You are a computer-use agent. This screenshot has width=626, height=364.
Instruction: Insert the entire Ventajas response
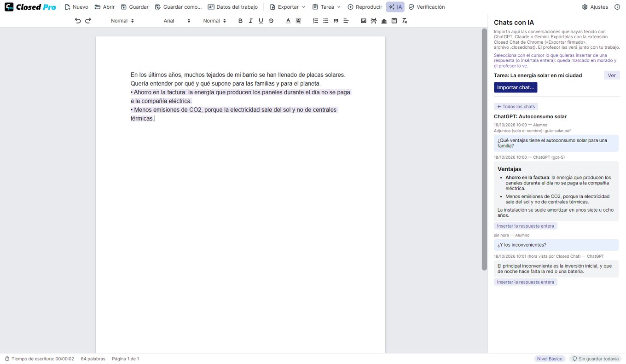(x=526, y=226)
